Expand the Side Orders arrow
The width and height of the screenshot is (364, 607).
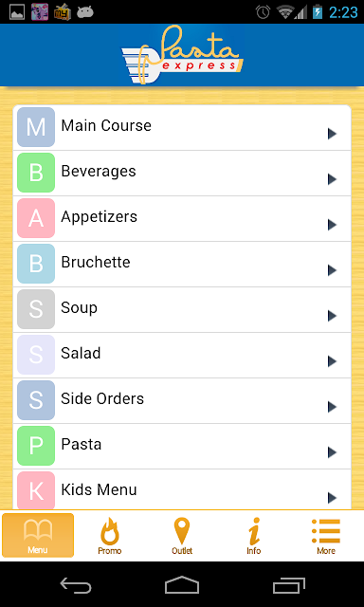tap(332, 407)
